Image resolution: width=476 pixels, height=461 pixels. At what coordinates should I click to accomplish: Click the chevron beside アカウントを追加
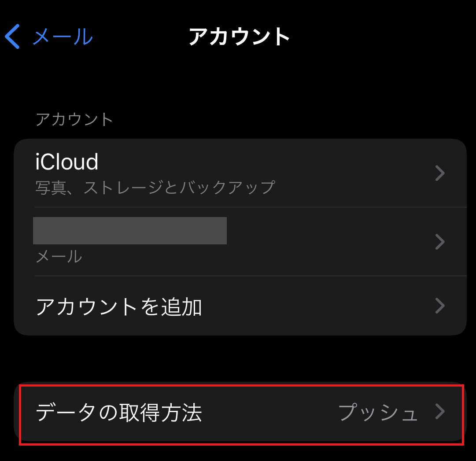(x=439, y=306)
